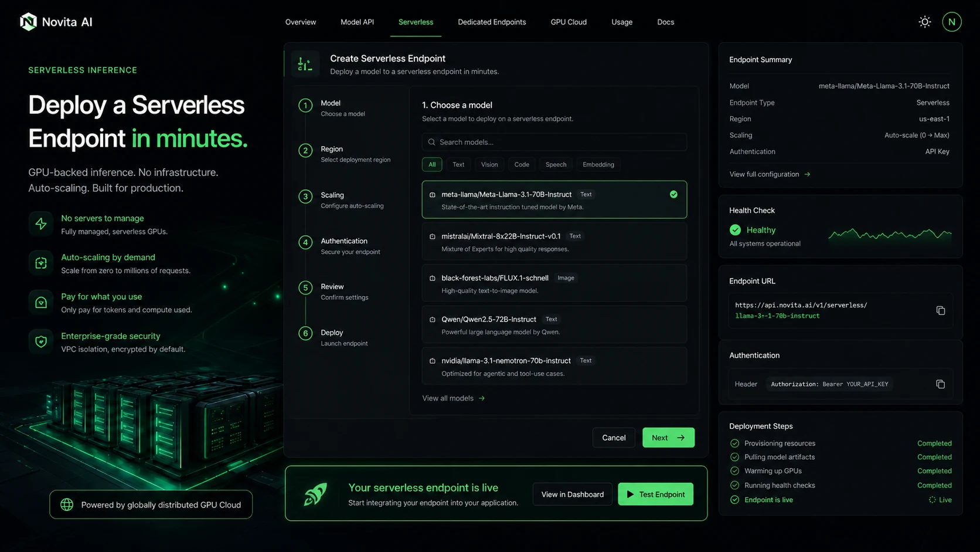Filter models by Code

point(522,165)
